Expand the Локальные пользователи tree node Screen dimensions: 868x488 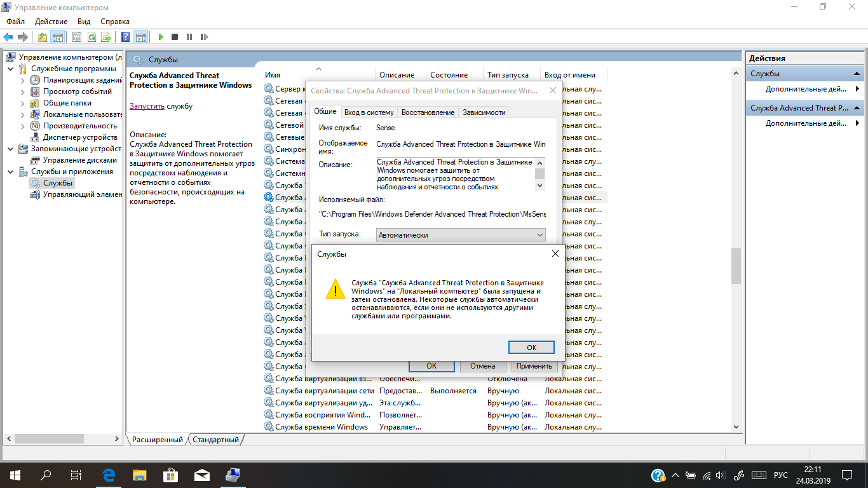(x=23, y=114)
